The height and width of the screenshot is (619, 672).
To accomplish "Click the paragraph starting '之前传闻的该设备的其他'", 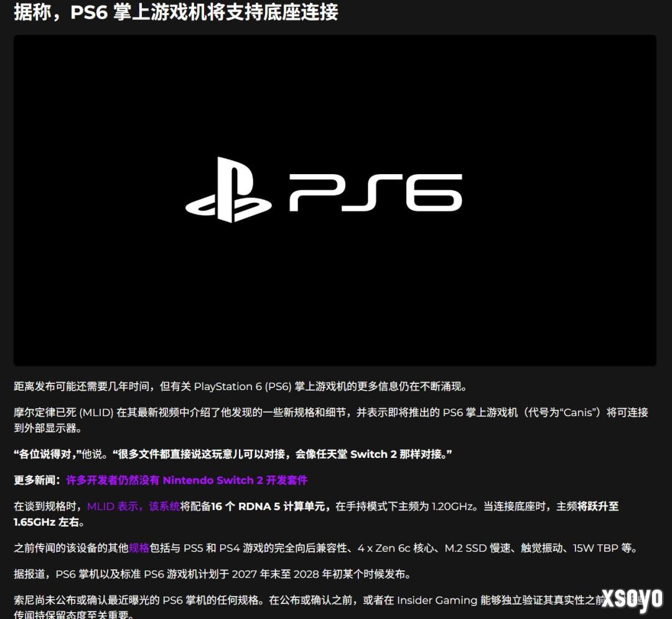I will point(326,548).
